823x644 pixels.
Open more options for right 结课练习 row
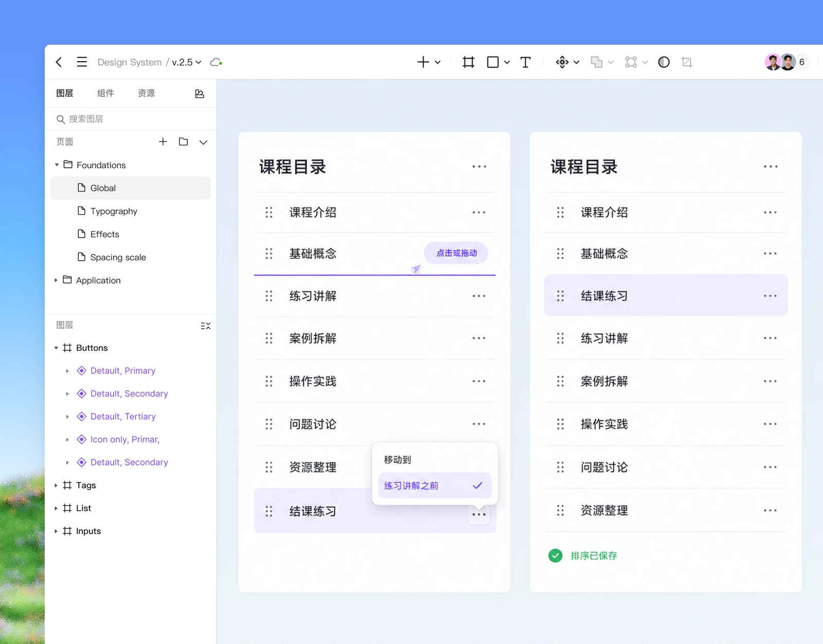tap(770, 296)
